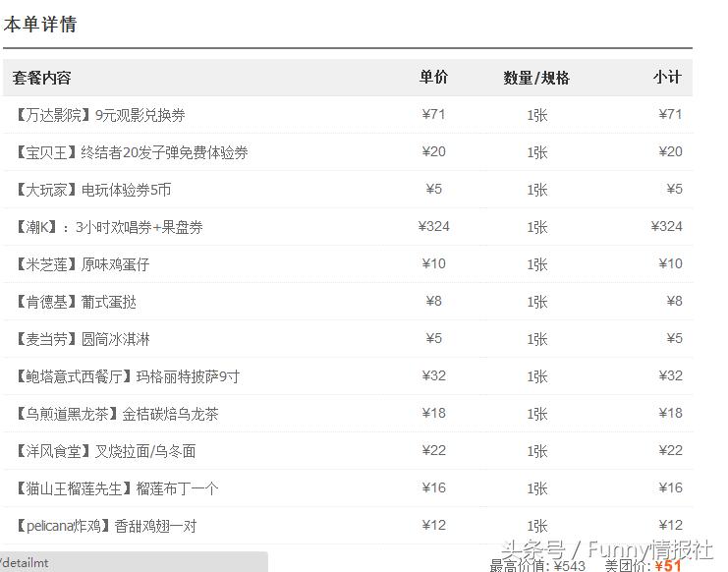Screen dimensions: 728x572
Task: Click the ¥12 subtotal in the pelicana炸鸡 row
Action: coord(670,526)
